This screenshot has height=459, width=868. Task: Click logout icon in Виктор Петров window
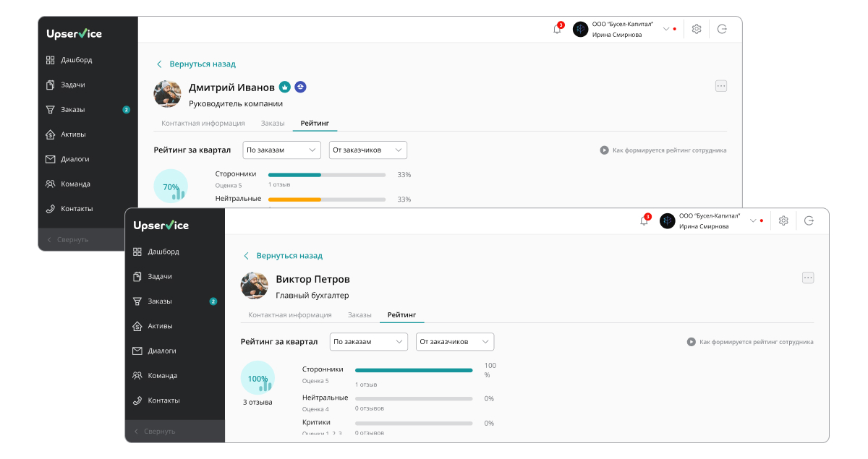(809, 220)
